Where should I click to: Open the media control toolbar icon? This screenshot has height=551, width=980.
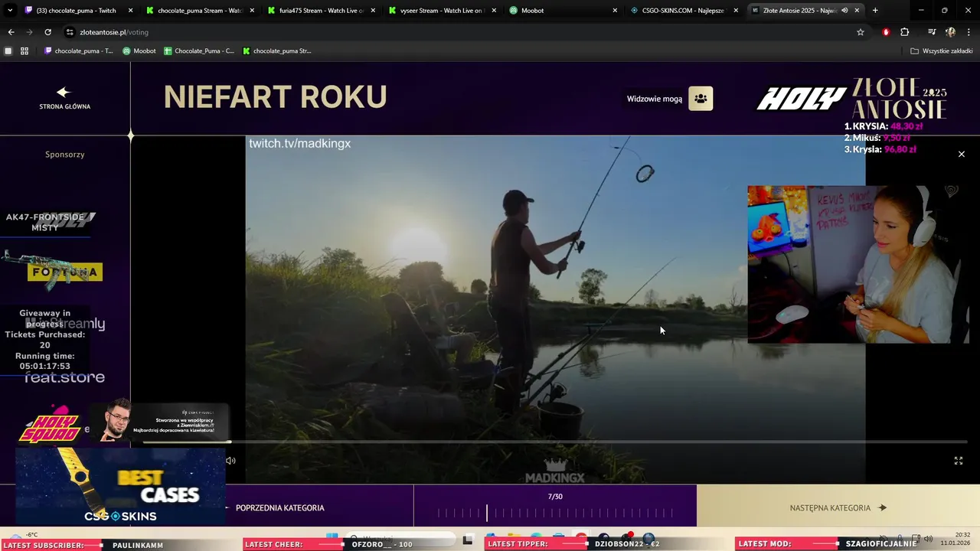point(932,32)
